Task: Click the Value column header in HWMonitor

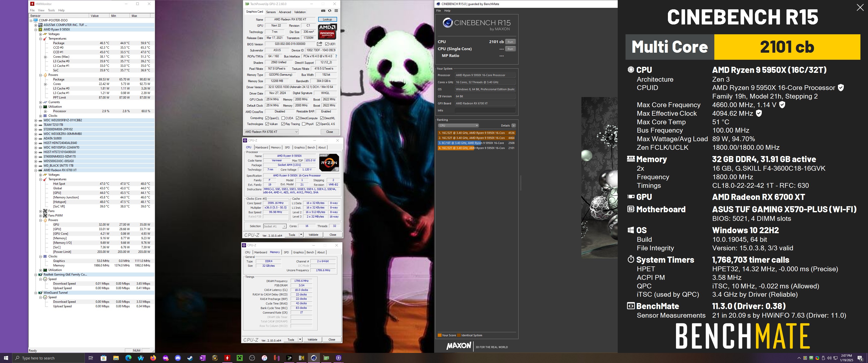Action: pos(99,16)
